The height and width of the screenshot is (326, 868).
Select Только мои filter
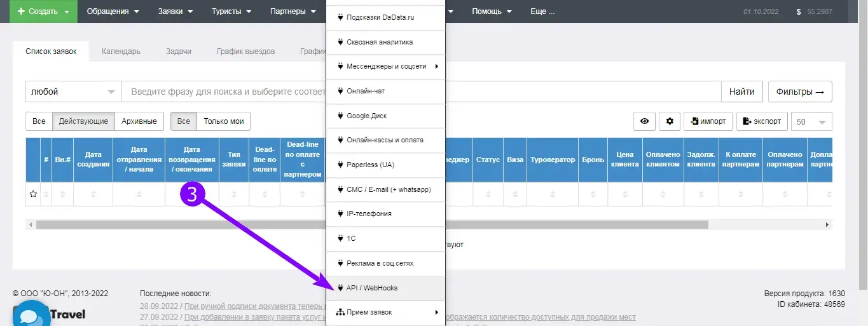click(x=224, y=121)
